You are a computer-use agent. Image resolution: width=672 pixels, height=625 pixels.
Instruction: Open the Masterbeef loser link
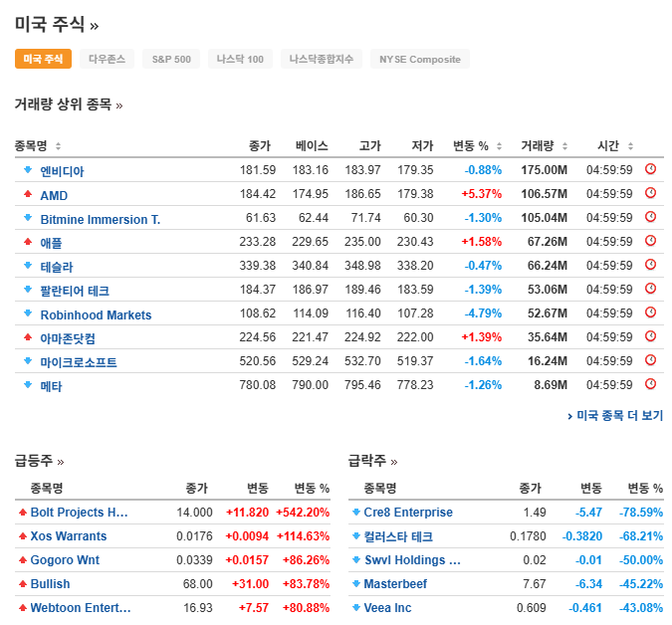395,584
